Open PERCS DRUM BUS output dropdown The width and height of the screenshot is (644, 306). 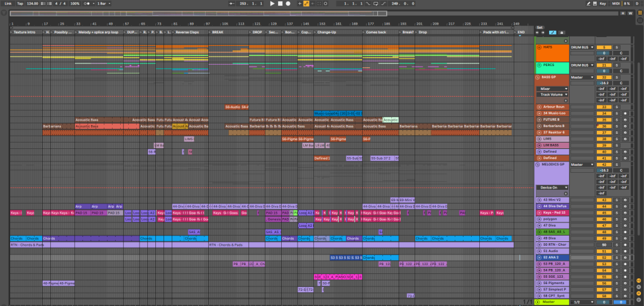tap(582, 65)
